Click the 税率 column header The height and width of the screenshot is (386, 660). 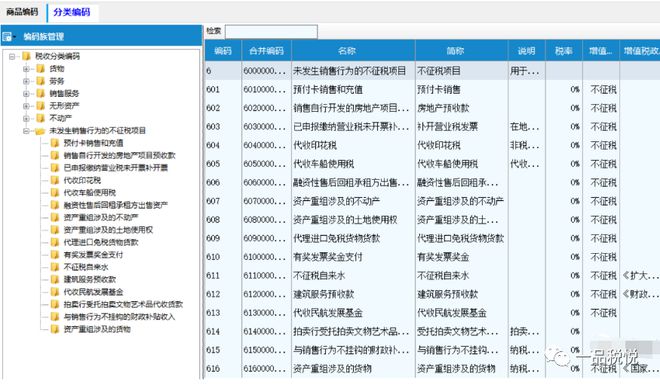point(564,51)
